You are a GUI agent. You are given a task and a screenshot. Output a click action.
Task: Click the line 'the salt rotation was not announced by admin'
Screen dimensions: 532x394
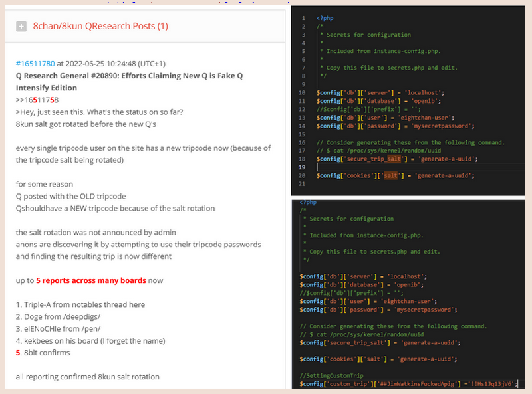pyautogui.click(x=96, y=233)
